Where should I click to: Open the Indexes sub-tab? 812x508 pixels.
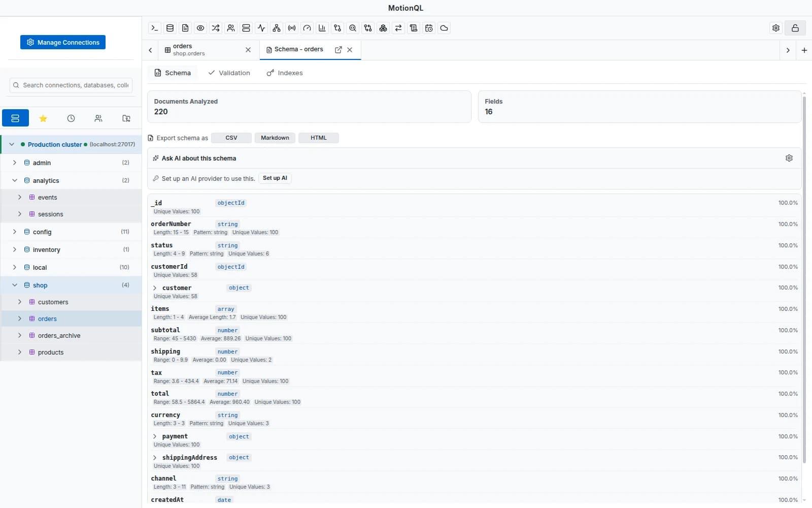[285, 73]
